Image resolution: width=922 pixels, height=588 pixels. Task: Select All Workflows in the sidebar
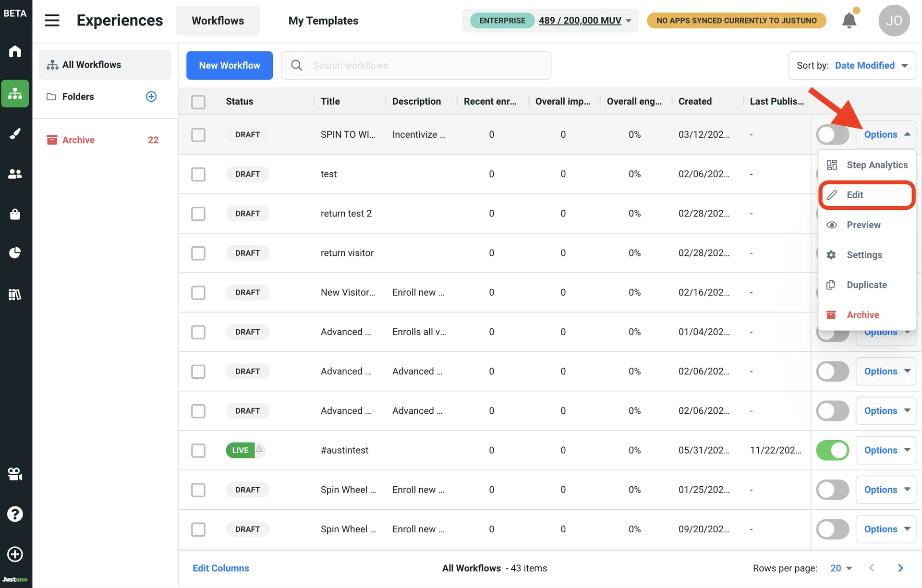point(105,64)
